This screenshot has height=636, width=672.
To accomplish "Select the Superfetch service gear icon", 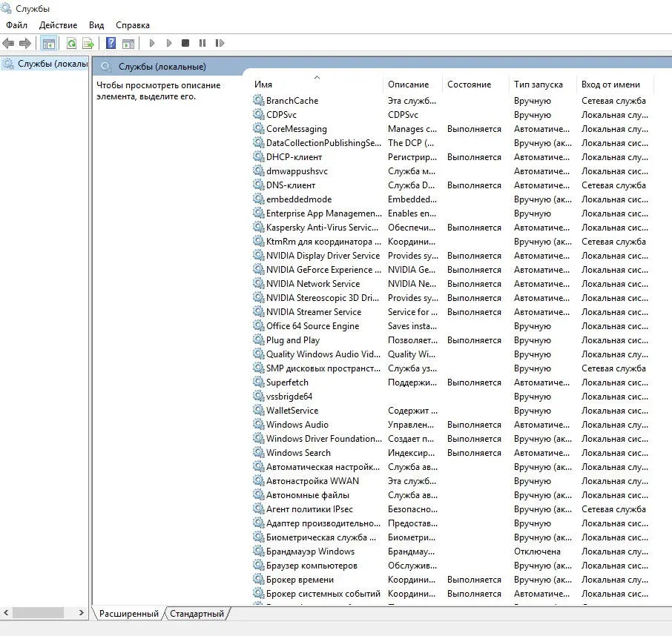I will 258,382.
